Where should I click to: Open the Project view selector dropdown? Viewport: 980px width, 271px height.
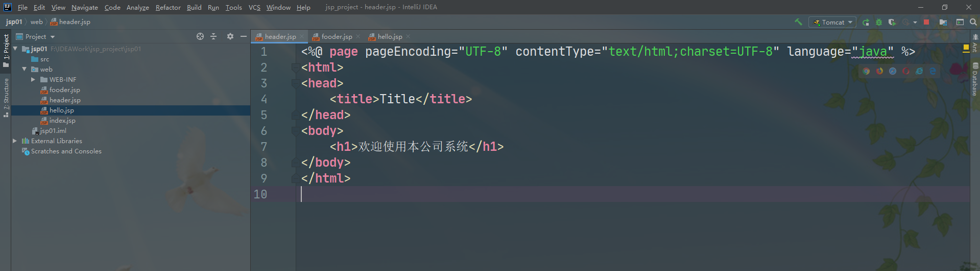point(35,36)
